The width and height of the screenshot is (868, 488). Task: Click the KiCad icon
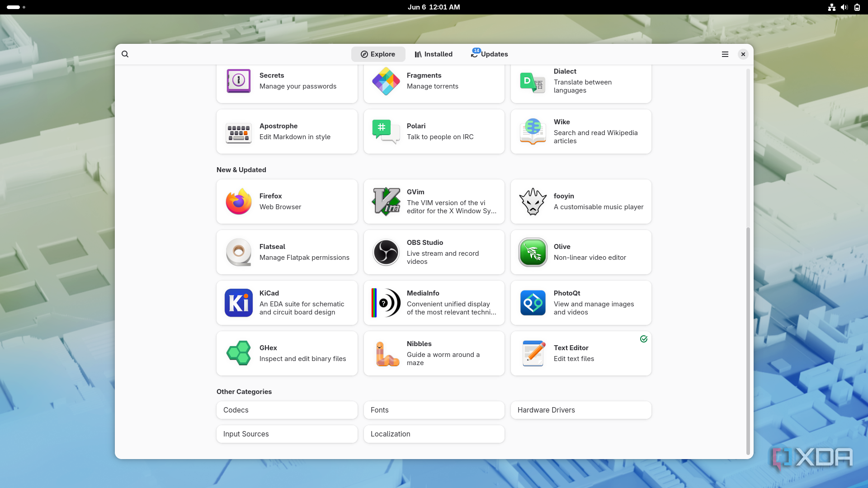pos(239,303)
